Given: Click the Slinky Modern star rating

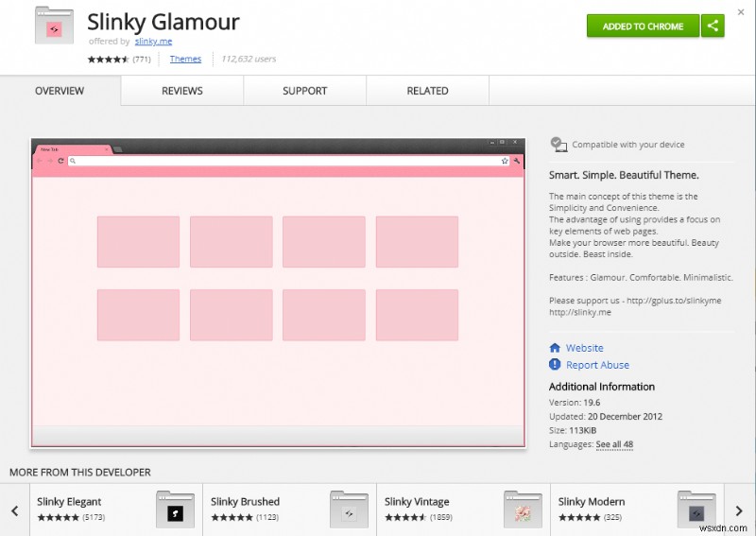Looking at the screenshot, I should point(579,517).
